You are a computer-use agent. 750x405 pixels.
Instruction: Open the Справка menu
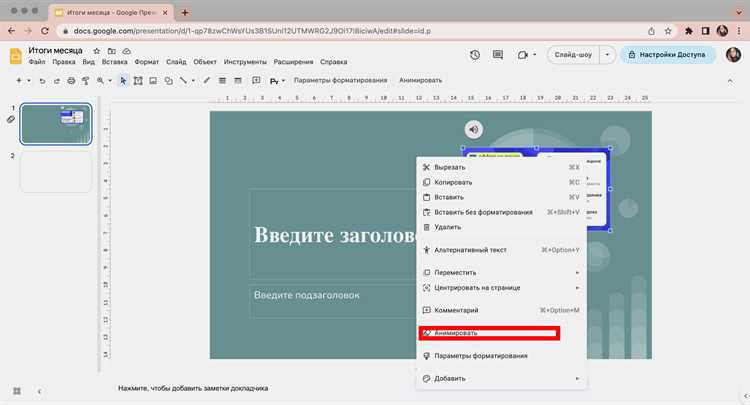(333, 62)
